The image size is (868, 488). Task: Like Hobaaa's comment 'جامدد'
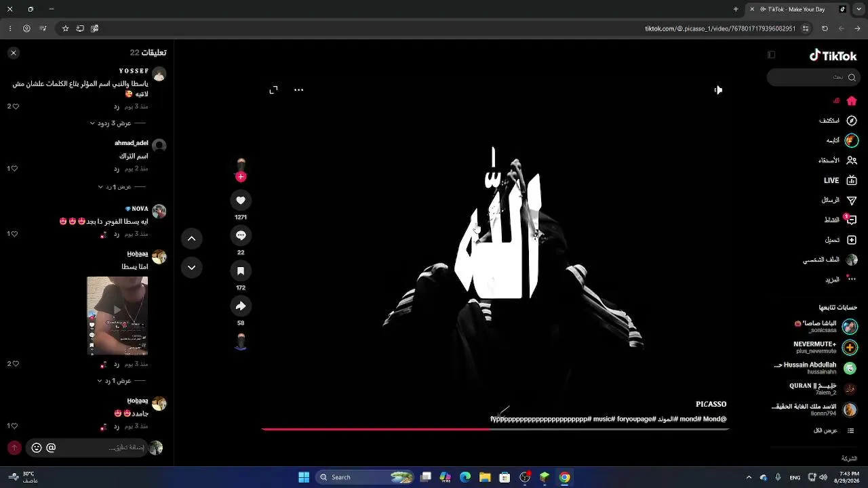[15, 426]
